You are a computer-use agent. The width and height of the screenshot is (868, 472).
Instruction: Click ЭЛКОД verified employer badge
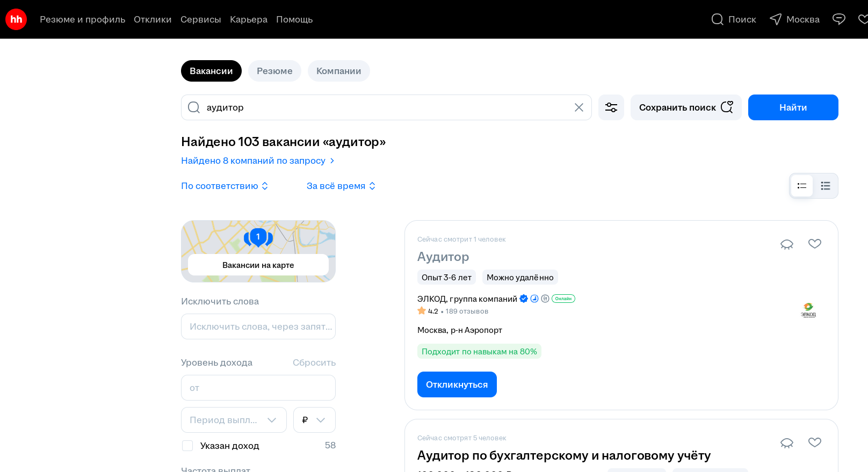pos(524,299)
